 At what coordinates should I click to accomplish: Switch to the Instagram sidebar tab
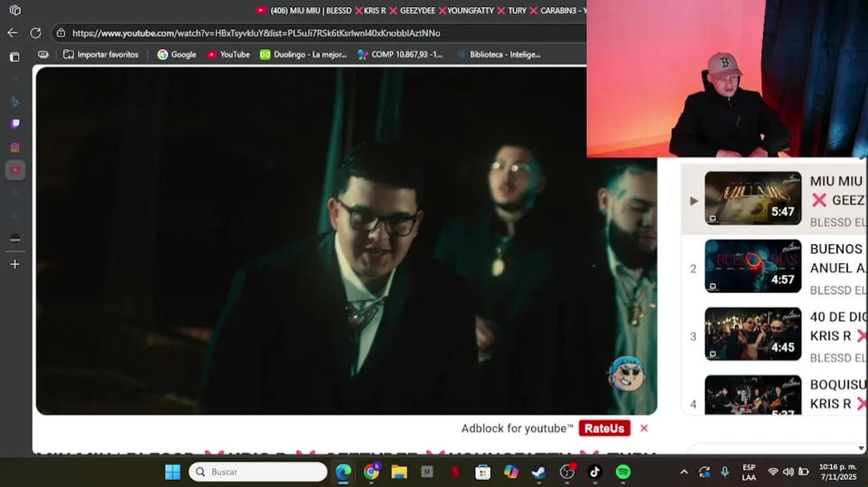click(x=15, y=147)
